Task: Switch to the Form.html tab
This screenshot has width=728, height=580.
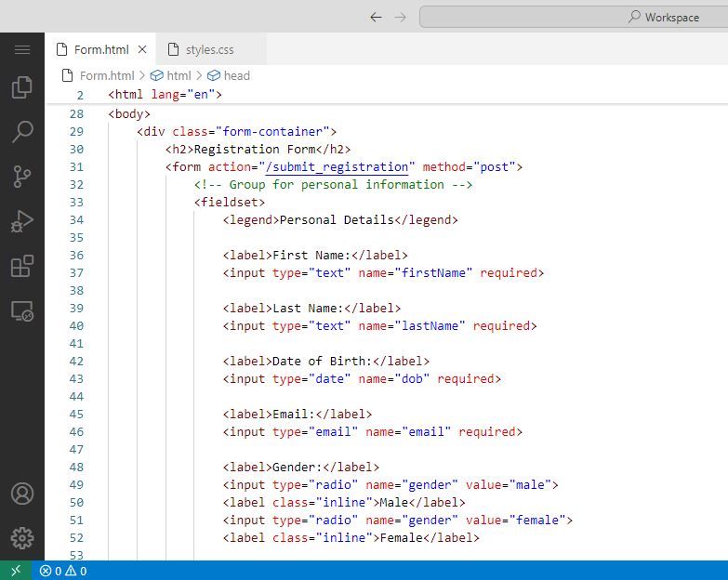Action: (100, 49)
